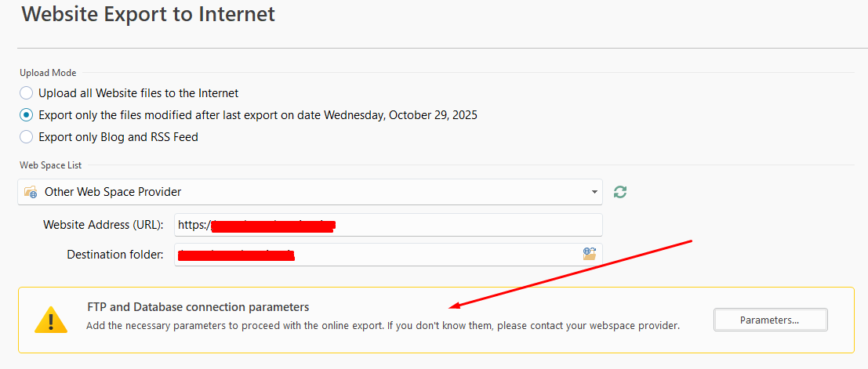Click the browse folder icon in Destination folder
868x369 pixels.
coord(590,253)
